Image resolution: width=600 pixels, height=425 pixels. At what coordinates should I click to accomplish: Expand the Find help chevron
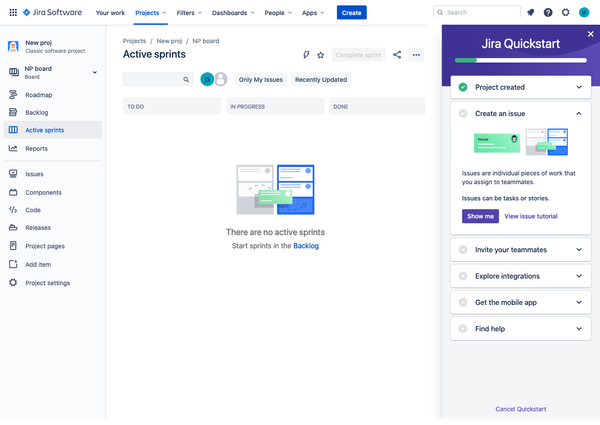579,329
